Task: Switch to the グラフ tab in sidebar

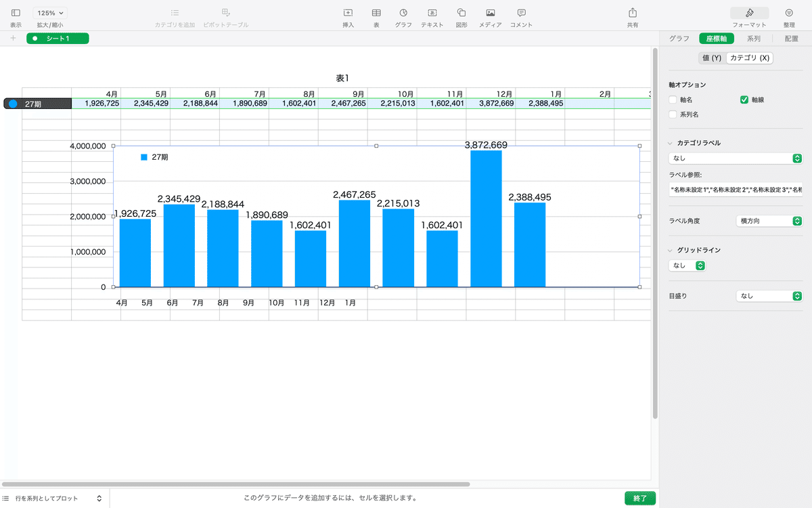Action: coord(679,39)
